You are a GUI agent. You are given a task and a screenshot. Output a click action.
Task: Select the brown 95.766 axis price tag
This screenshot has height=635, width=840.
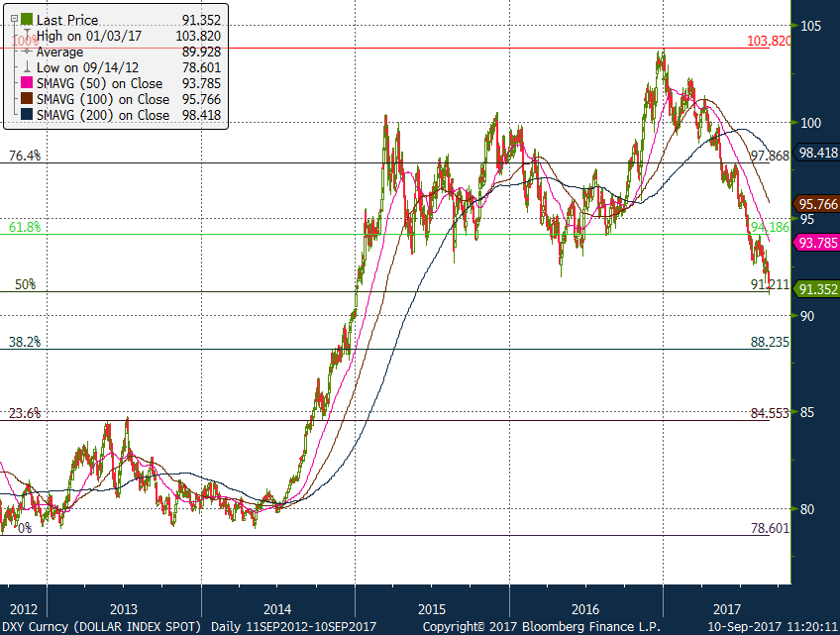818,204
